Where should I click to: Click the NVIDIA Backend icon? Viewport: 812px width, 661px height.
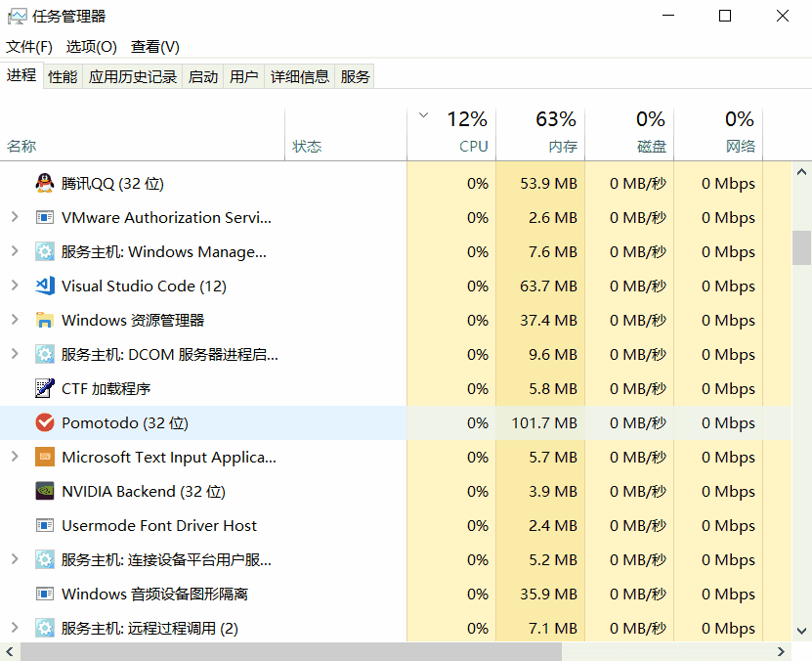[45, 491]
